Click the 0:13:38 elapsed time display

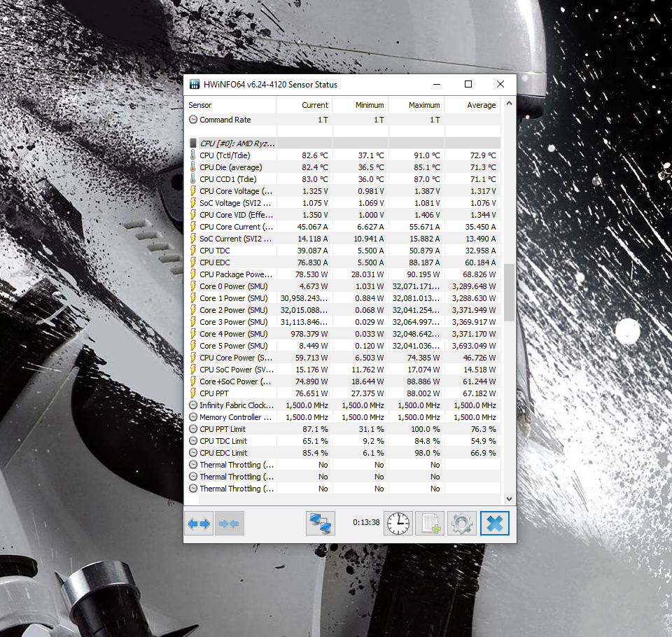coord(366,522)
